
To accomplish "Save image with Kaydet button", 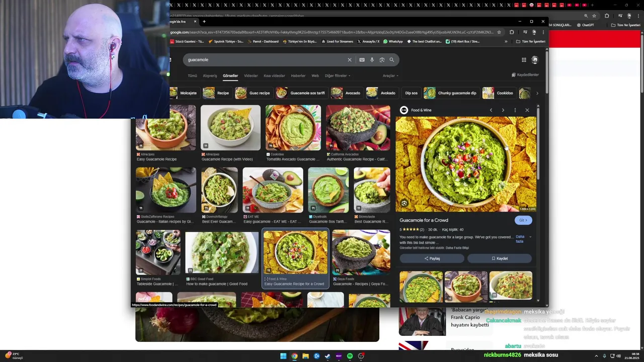I will click(500, 258).
